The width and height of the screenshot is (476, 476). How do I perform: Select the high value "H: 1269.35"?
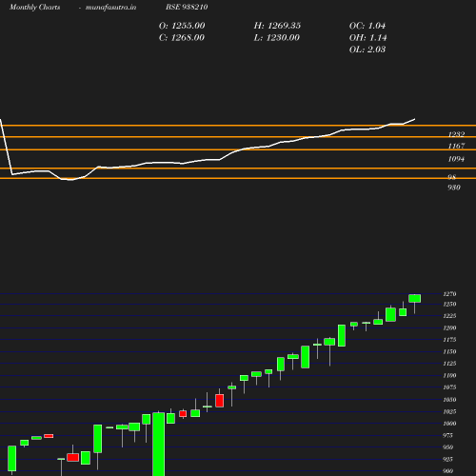[277, 26]
